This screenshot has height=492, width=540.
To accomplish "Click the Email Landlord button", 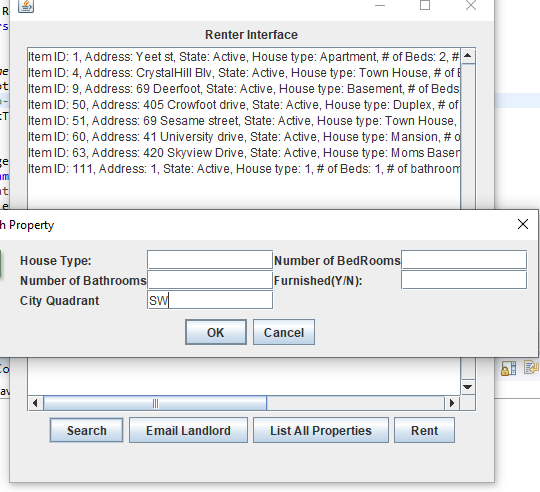I will click(188, 430).
